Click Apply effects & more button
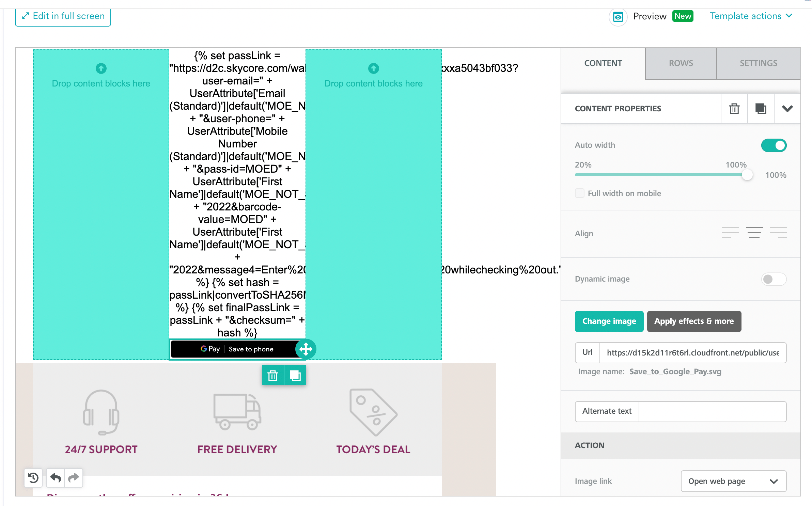The image size is (812, 506). [x=694, y=321]
